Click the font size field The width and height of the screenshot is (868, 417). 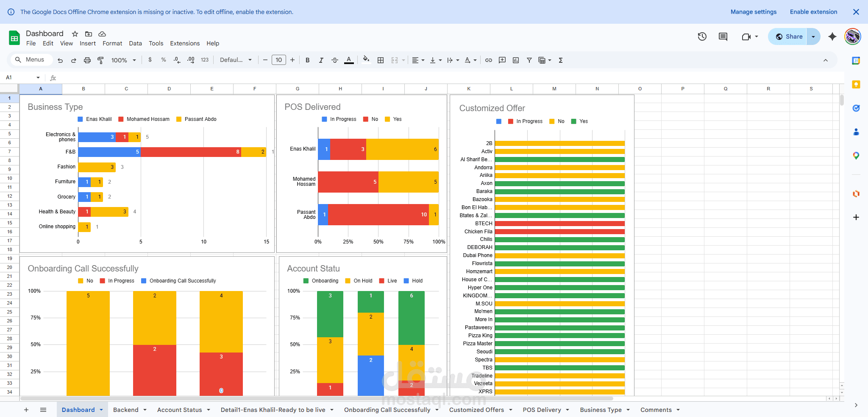(x=279, y=60)
